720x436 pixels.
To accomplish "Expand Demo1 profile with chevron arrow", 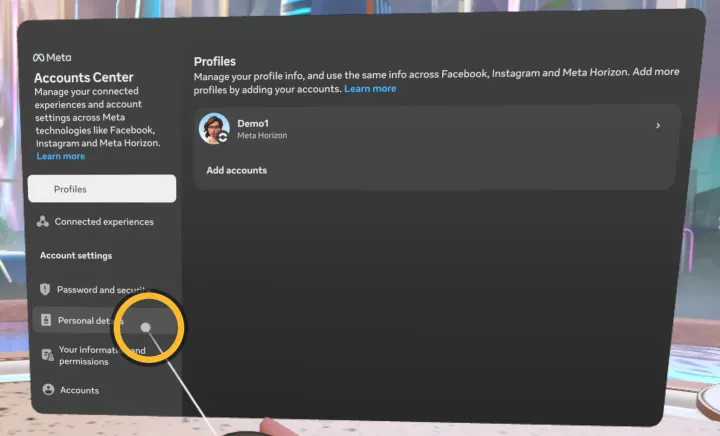I will tap(658, 125).
